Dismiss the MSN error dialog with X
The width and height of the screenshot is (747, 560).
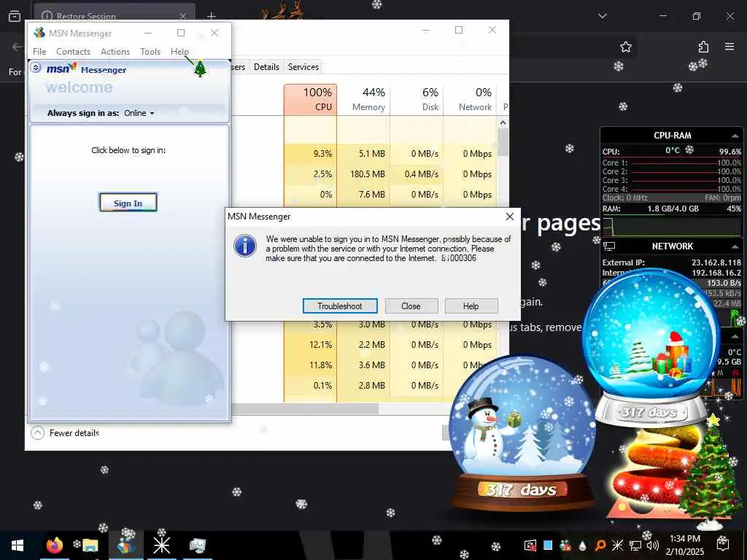tap(509, 217)
